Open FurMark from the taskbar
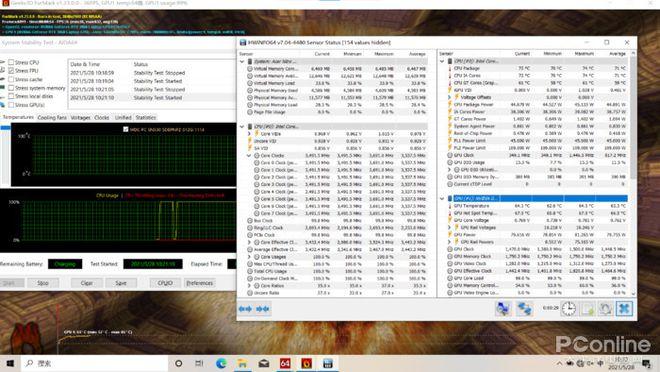This screenshot has width=660, height=372. click(x=306, y=363)
